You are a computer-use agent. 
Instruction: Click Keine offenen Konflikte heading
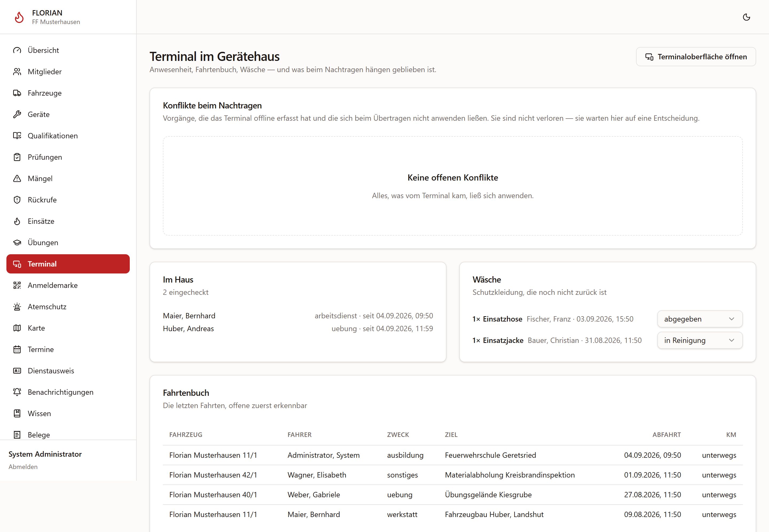pyautogui.click(x=453, y=178)
